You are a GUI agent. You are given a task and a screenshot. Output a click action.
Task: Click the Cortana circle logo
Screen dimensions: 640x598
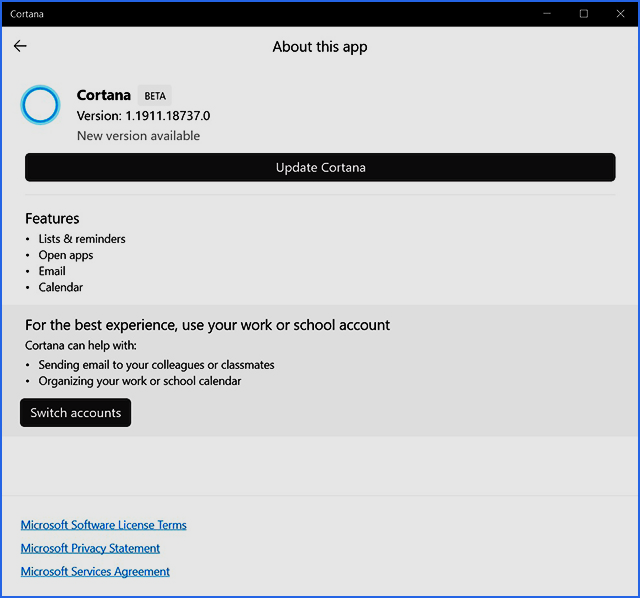coord(41,105)
